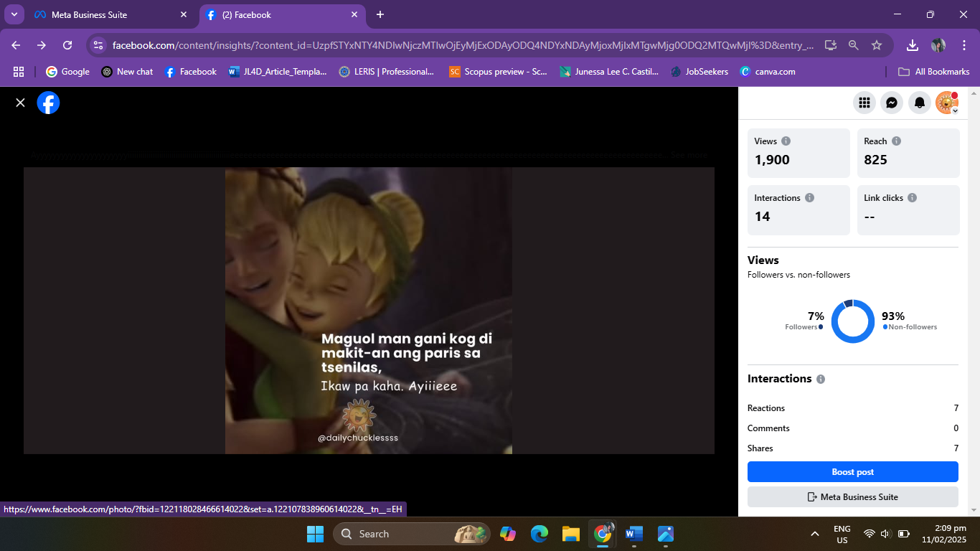Screen dimensions: 980x551
Task: Expand the tab search dropdown
Action: pos(14,14)
